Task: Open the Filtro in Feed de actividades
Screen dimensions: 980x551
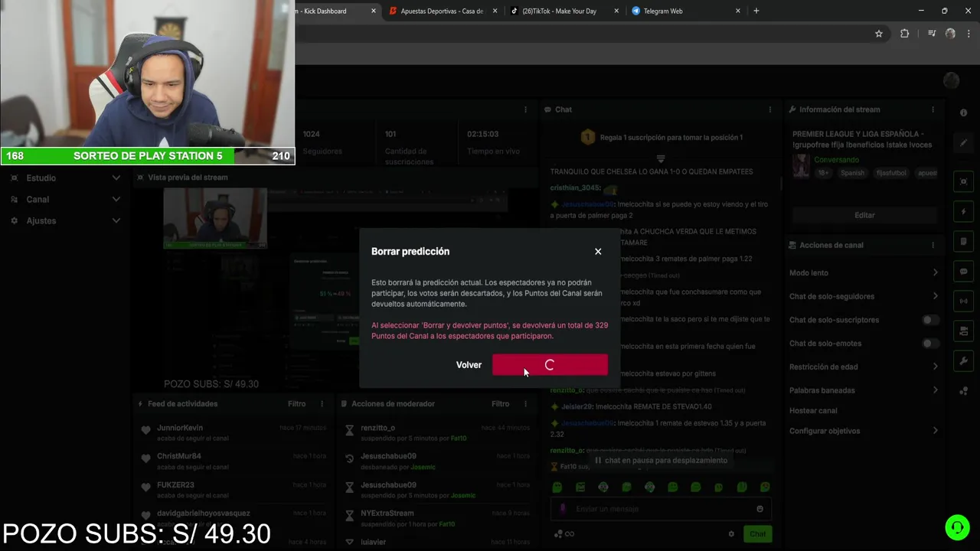Action: tap(296, 404)
